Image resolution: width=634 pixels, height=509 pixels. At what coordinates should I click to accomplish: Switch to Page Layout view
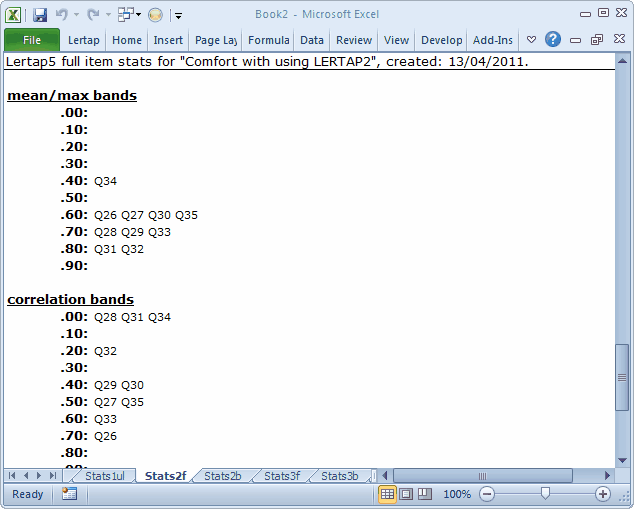coord(406,494)
